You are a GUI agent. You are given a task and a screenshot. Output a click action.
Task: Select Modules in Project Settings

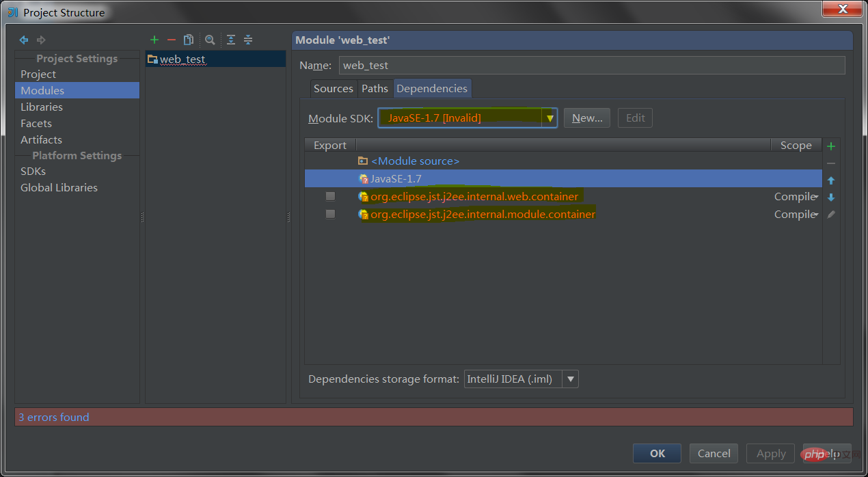(x=77, y=90)
